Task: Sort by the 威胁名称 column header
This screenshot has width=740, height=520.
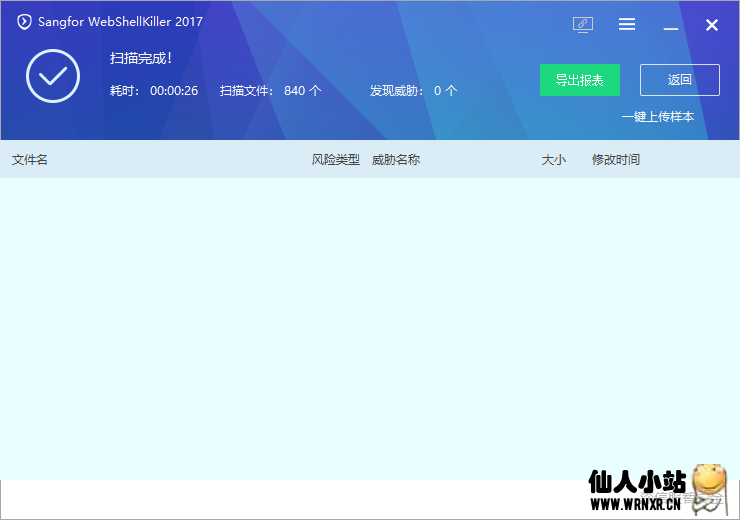Action: (x=395, y=159)
